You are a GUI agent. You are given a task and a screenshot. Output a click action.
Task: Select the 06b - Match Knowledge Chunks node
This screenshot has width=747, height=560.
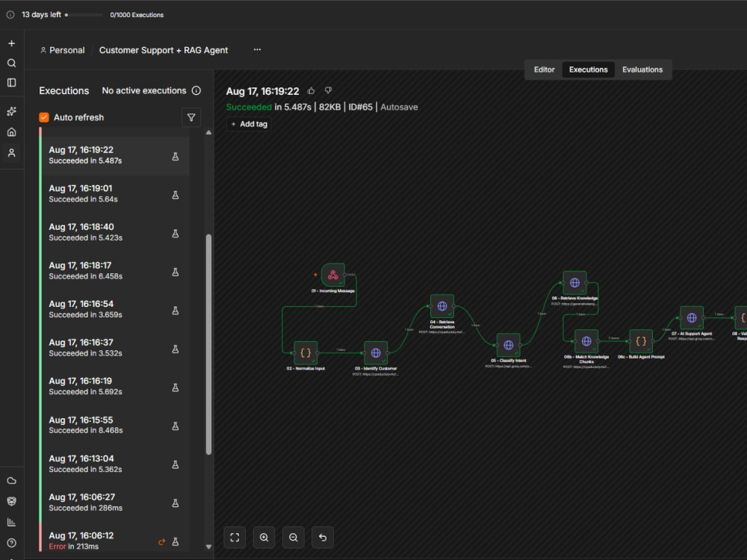pyautogui.click(x=586, y=341)
